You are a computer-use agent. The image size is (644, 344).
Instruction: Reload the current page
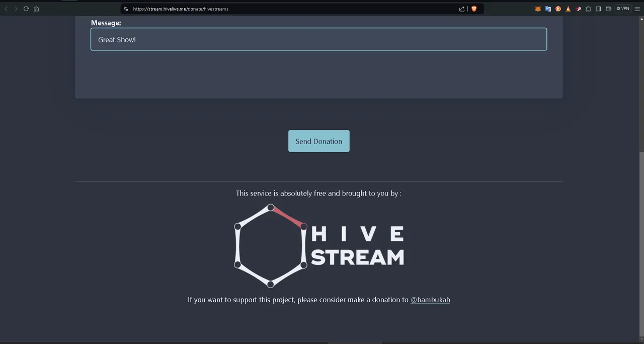coord(26,9)
